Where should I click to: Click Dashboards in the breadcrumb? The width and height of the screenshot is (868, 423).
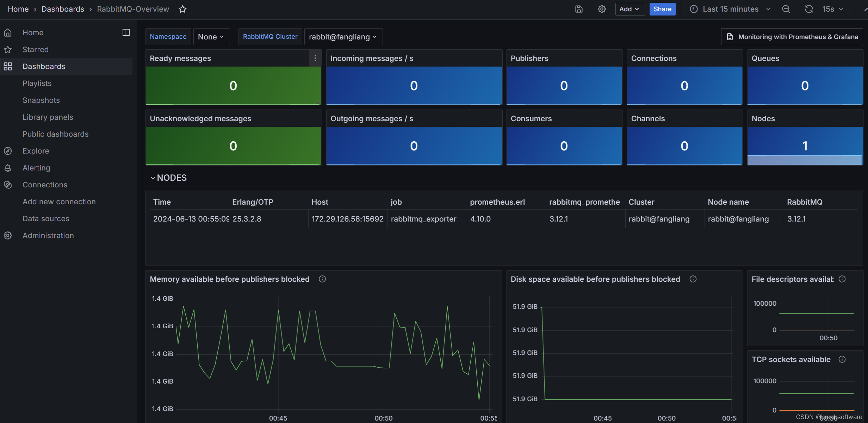pos(63,9)
